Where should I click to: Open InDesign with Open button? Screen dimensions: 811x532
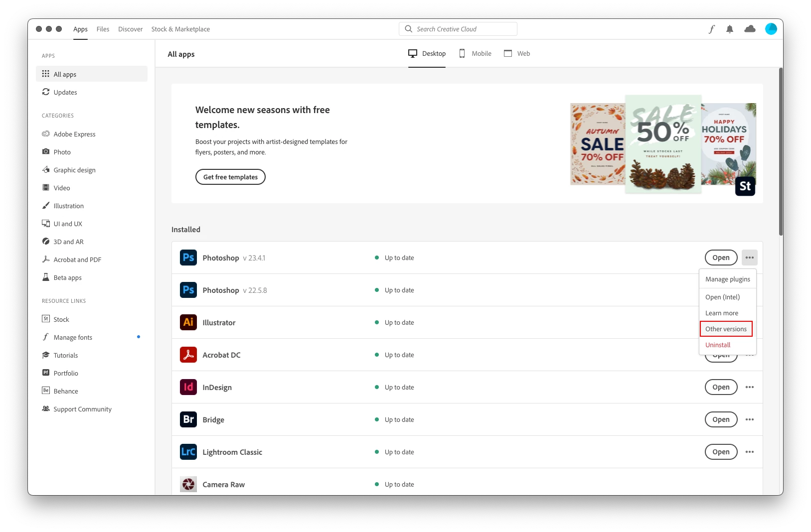click(721, 387)
